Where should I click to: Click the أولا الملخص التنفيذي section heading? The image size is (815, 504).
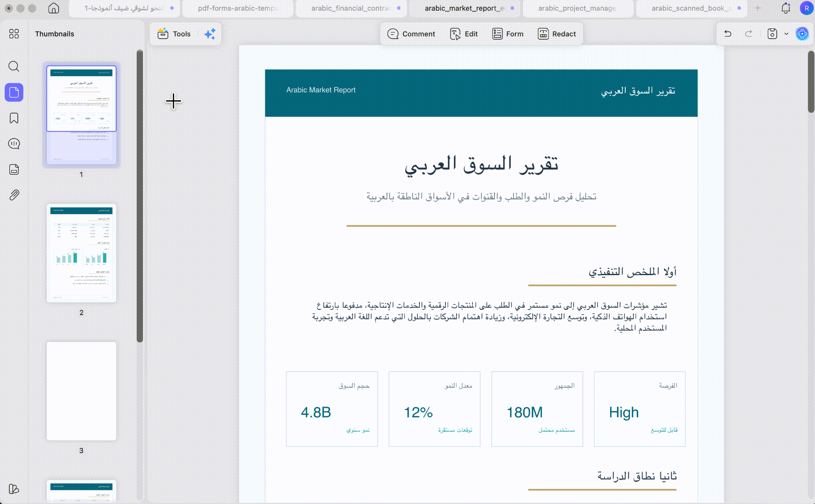pos(632,272)
